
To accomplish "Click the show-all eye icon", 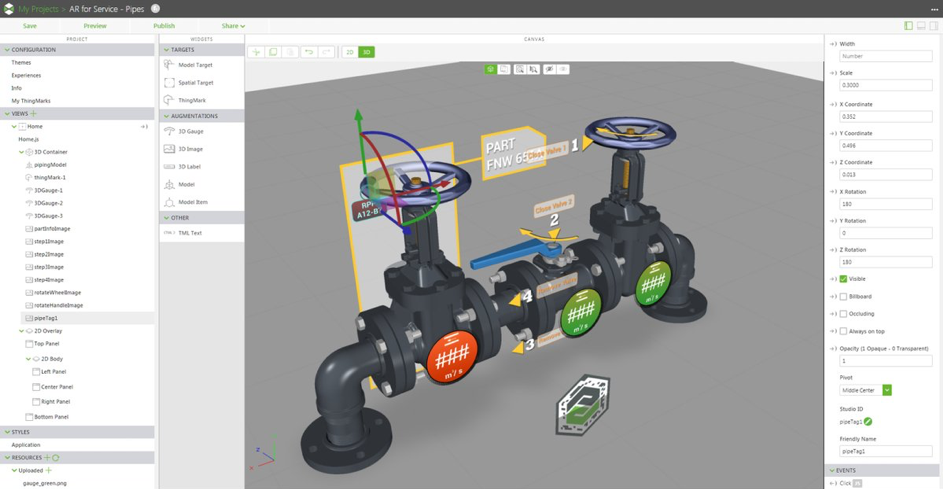I will 563,69.
